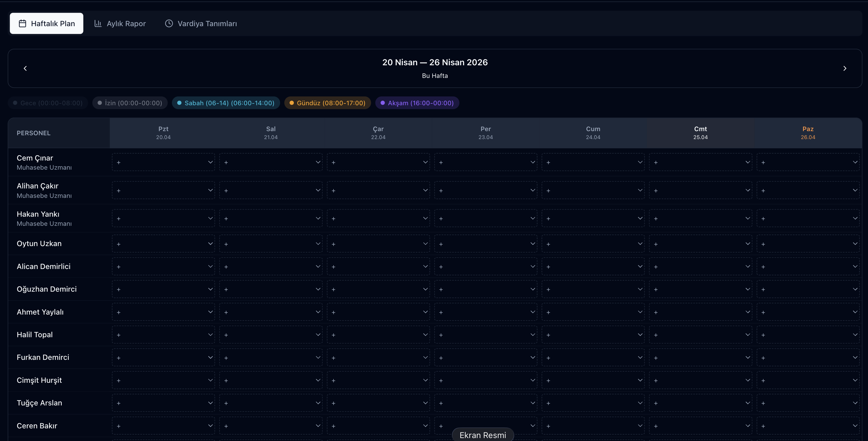The height and width of the screenshot is (441, 868).
Task: Click the Paz 26.04 column header
Action: (808, 133)
